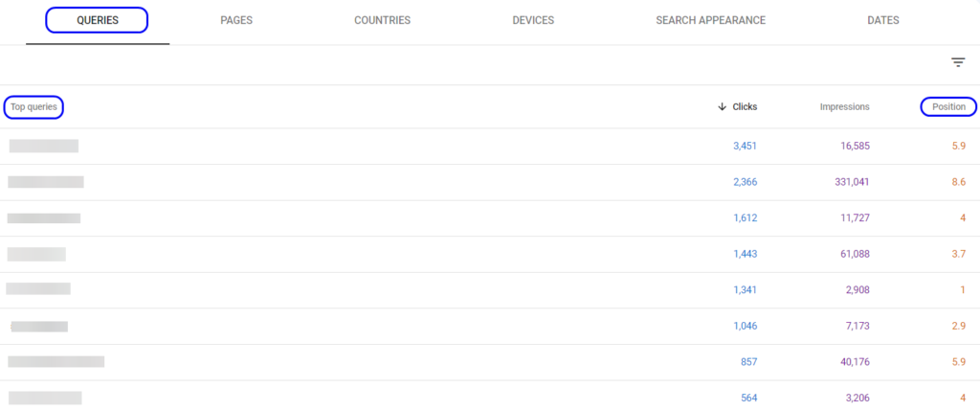Select the query with 331,041 impressions
980x410 pixels.
46,182
